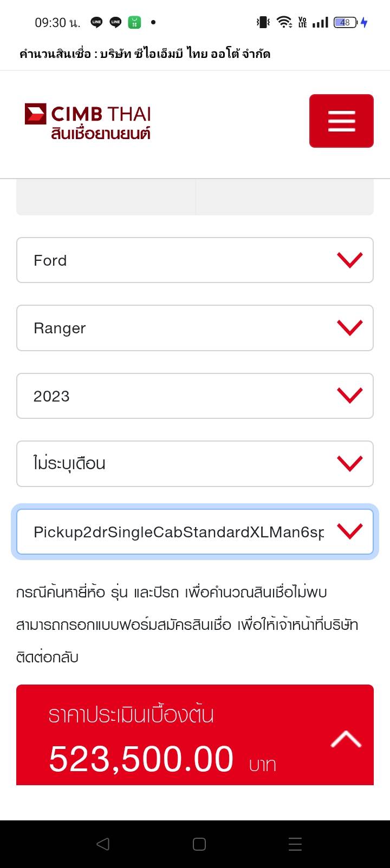Tap the สินเชื่อยานยนต์ text under the logo

coord(101,134)
